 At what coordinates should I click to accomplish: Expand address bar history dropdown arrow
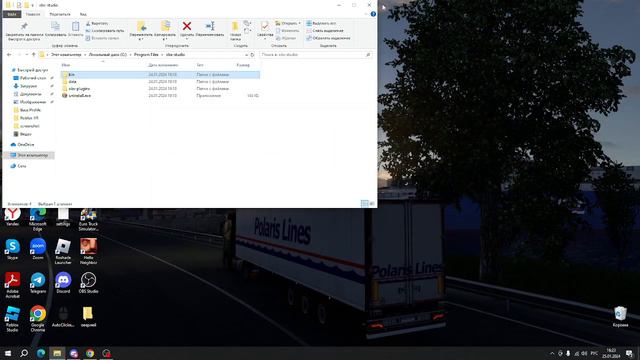point(246,55)
